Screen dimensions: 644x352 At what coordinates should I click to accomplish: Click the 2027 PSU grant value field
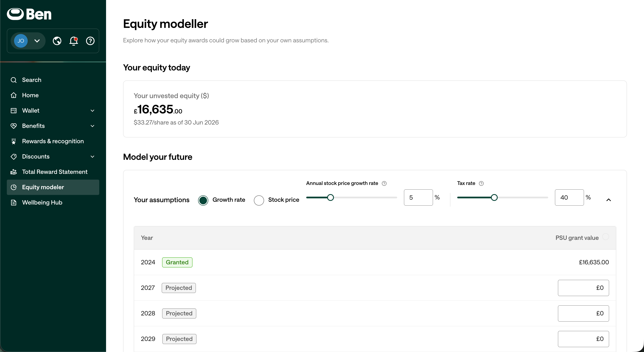coord(583,288)
